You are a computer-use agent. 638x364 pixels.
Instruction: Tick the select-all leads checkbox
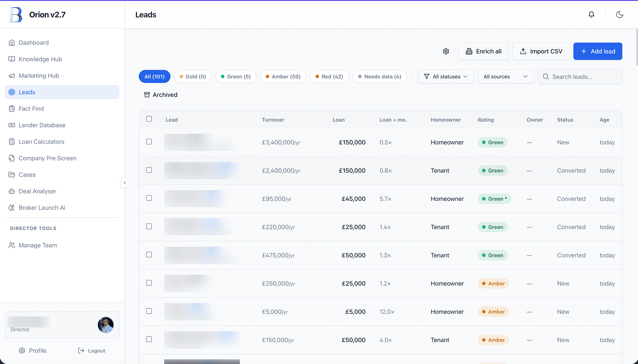[149, 119]
